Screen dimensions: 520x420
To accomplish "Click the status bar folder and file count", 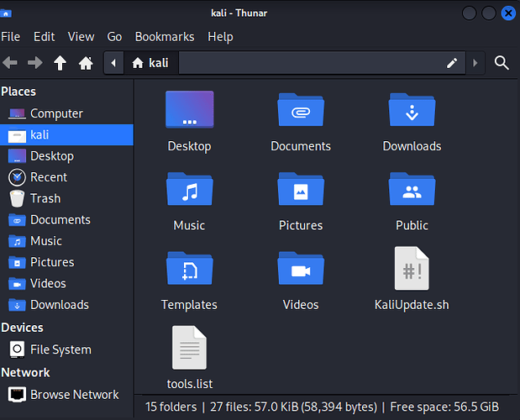I will tap(261, 407).
